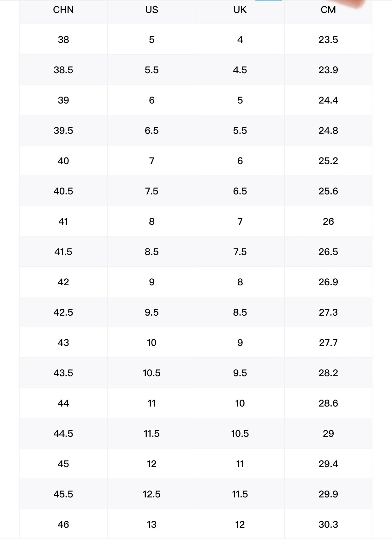Click the CHN 43.5 size cell

[x=63, y=373]
